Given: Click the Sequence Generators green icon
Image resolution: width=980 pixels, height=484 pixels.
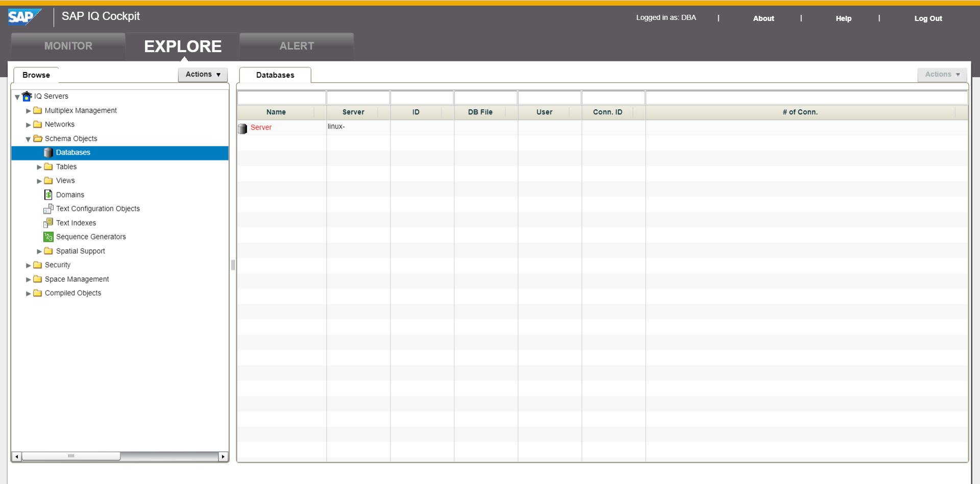Looking at the screenshot, I should click(48, 236).
